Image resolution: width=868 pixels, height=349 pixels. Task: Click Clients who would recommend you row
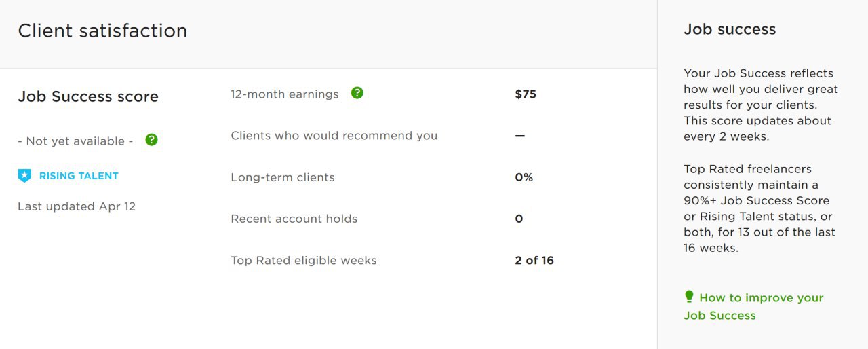click(392, 136)
